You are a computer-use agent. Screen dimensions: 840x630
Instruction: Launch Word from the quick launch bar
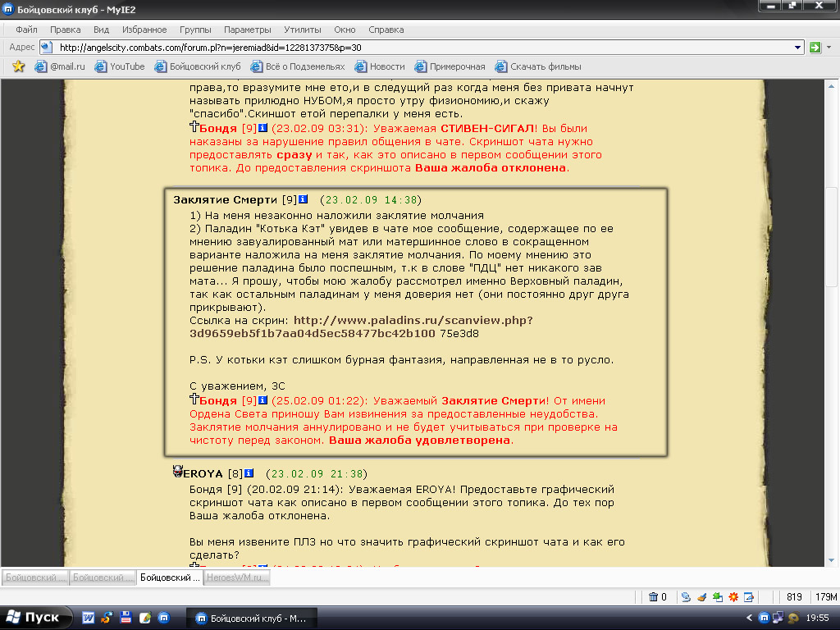click(x=89, y=618)
